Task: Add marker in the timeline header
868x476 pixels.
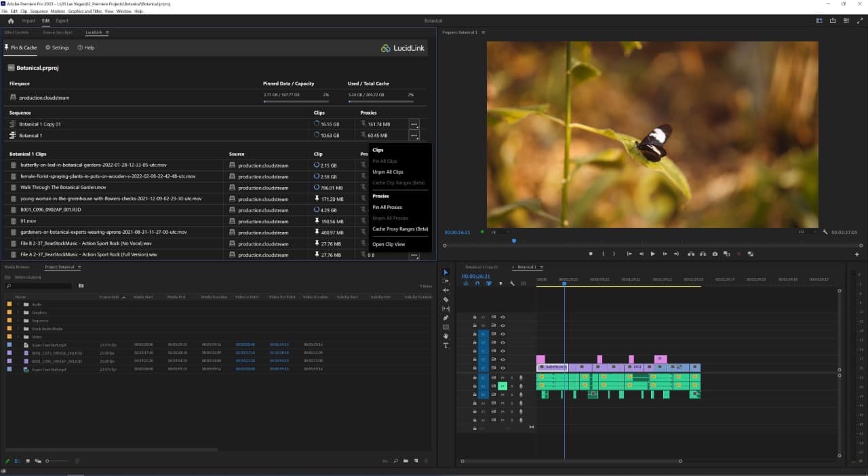Action: pyautogui.click(x=500, y=283)
